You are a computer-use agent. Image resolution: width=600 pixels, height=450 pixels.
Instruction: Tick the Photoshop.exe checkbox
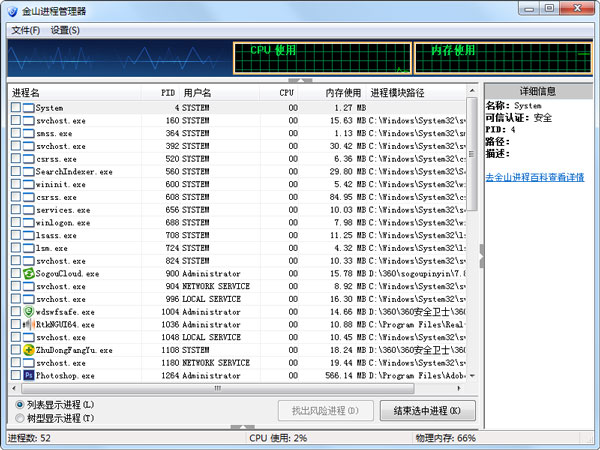[16, 375]
